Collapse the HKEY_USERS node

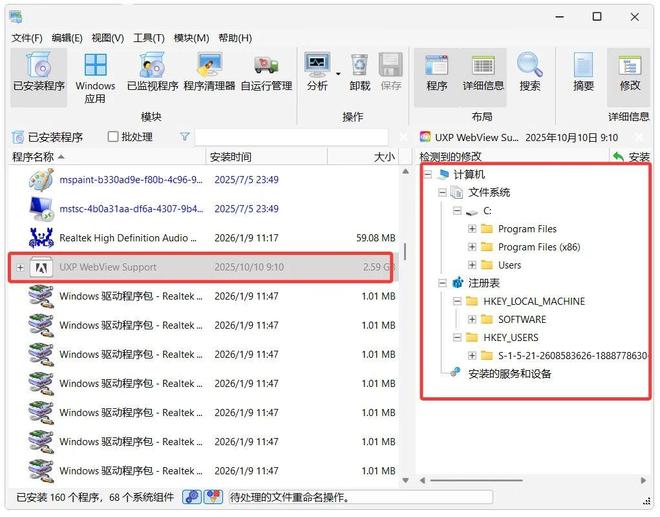[457, 337]
